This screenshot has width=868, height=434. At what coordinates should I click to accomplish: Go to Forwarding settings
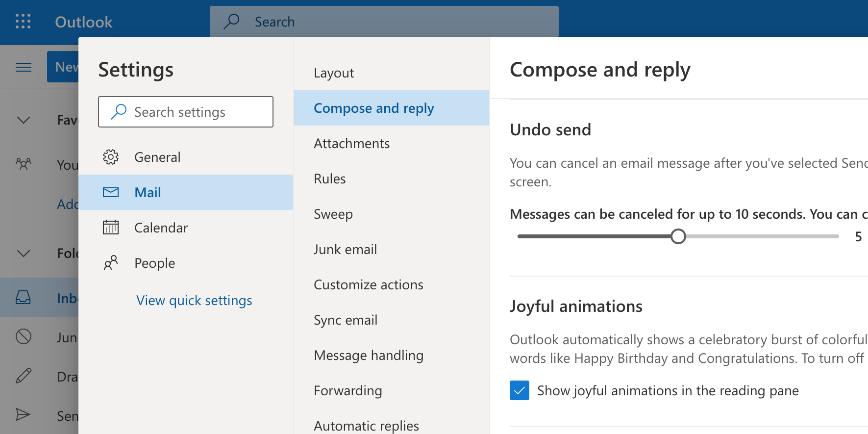[x=347, y=391]
